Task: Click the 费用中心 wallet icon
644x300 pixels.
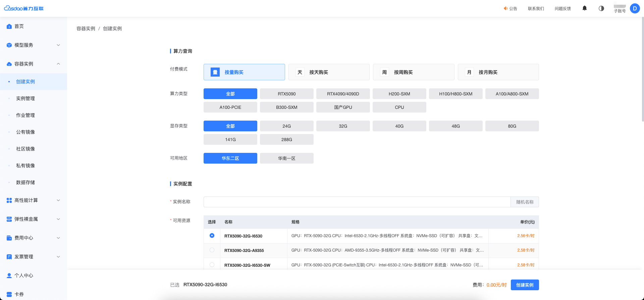Action: [x=9, y=238]
